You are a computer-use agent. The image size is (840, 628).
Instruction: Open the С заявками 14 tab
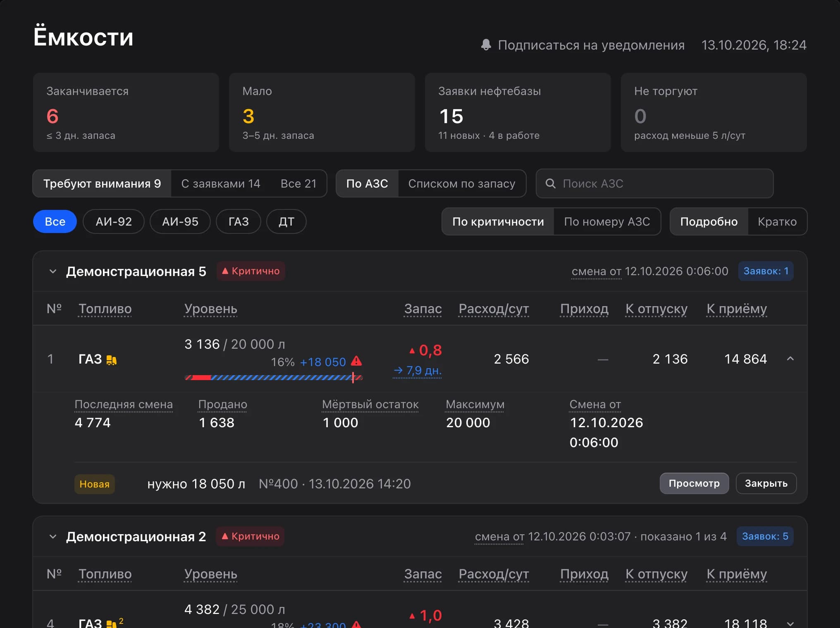point(221,183)
